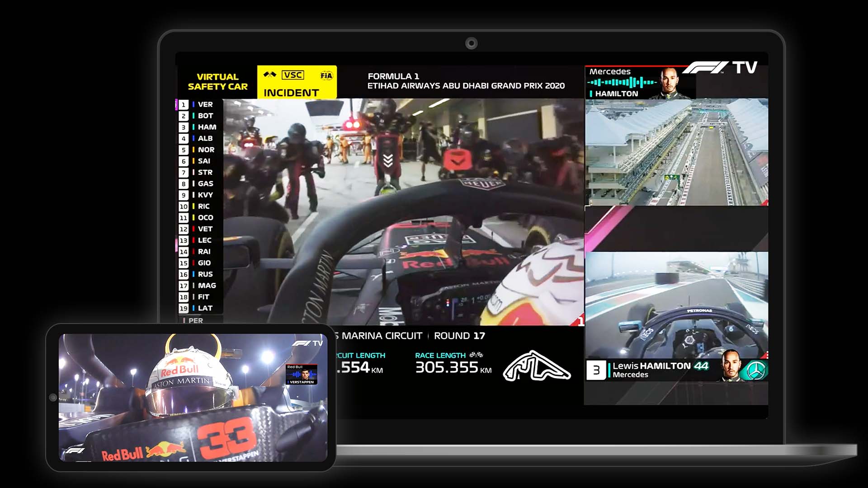The width and height of the screenshot is (868, 488).
Task: Click the circuit length .554 KM value
Action: click(x=360, y=368)
